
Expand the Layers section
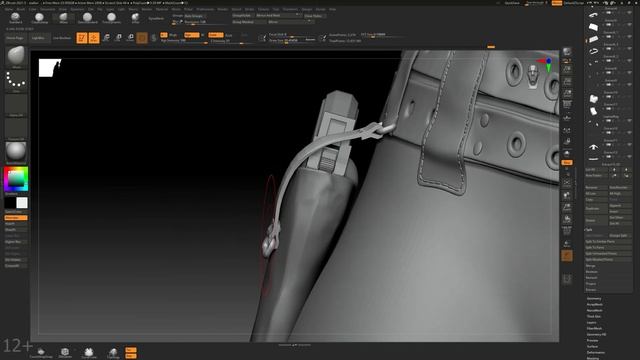591,322
